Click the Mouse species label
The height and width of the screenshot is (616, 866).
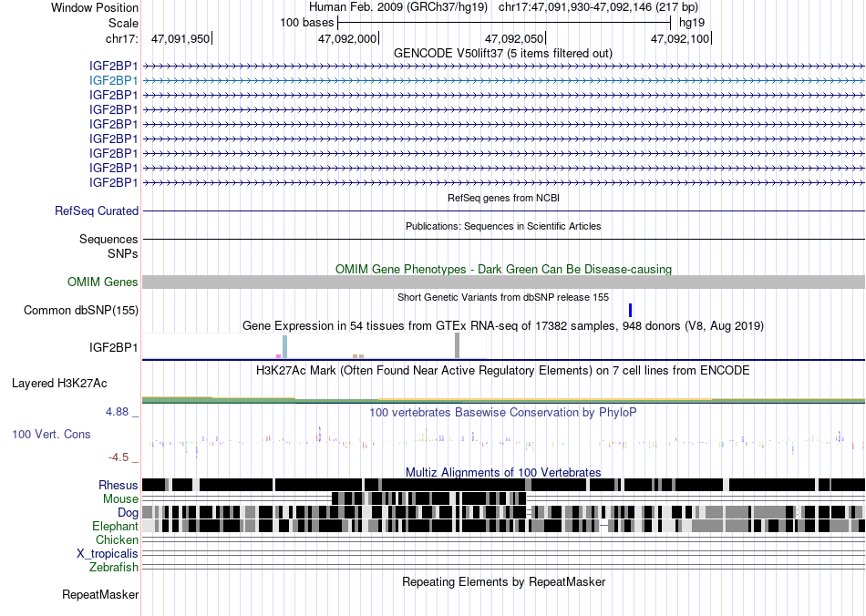point(120,499)
